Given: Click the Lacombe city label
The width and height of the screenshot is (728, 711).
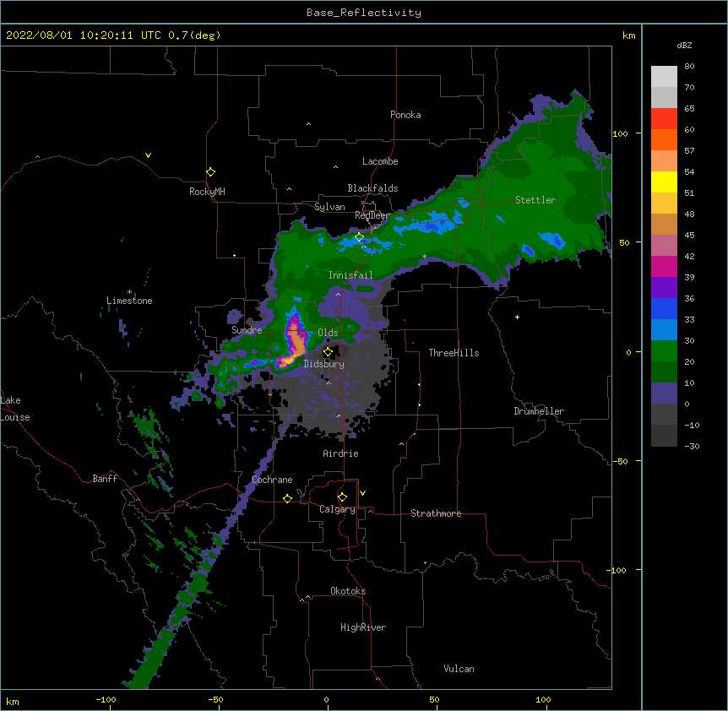Looking at the screenshot, I should coord(380,161).
